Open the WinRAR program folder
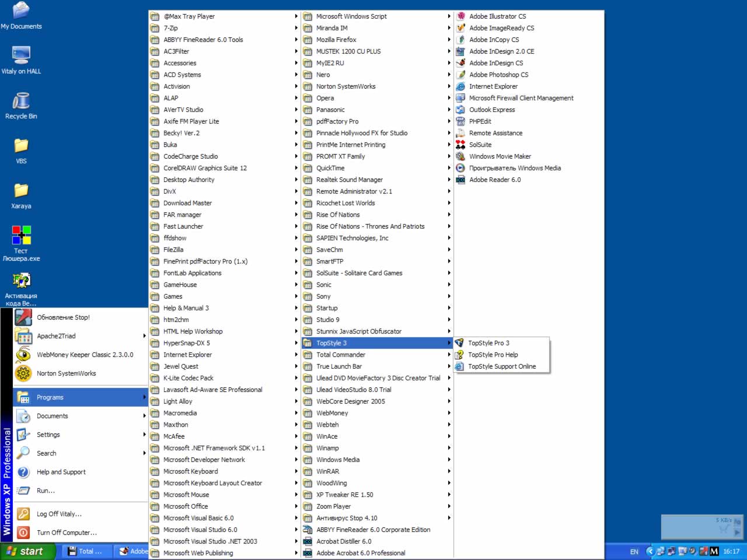Image resolution: width=747 pixels, height=560 pixels. [x=378, y=471]
